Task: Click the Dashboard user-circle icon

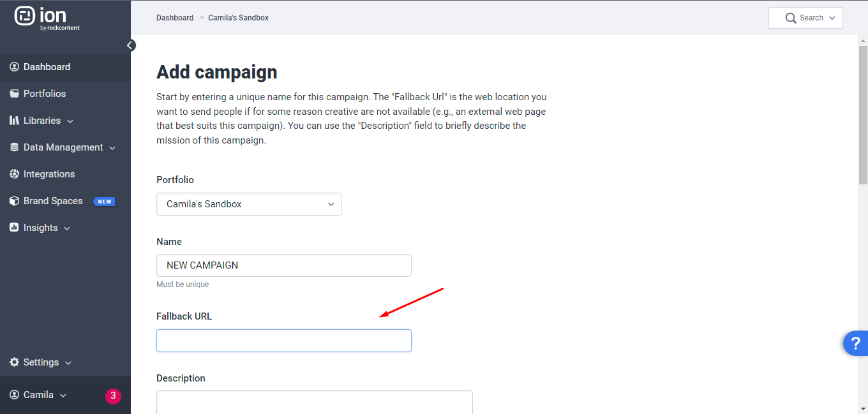Action: coord(14,67)
